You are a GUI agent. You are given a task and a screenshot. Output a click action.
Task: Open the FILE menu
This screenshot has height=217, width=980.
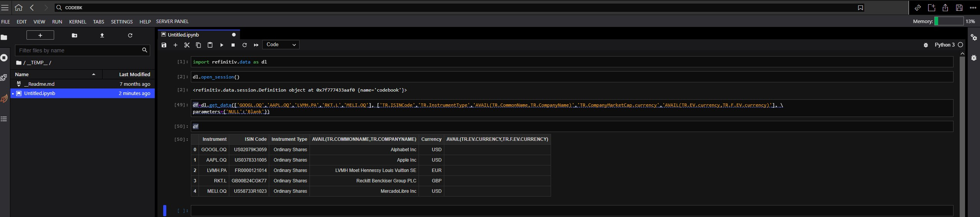coord(6,22)
